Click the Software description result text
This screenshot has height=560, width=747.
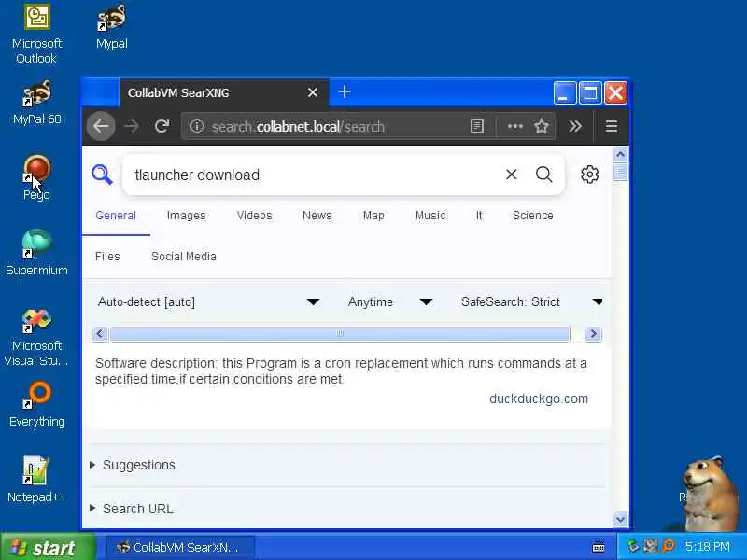click(x=341, y=371)
